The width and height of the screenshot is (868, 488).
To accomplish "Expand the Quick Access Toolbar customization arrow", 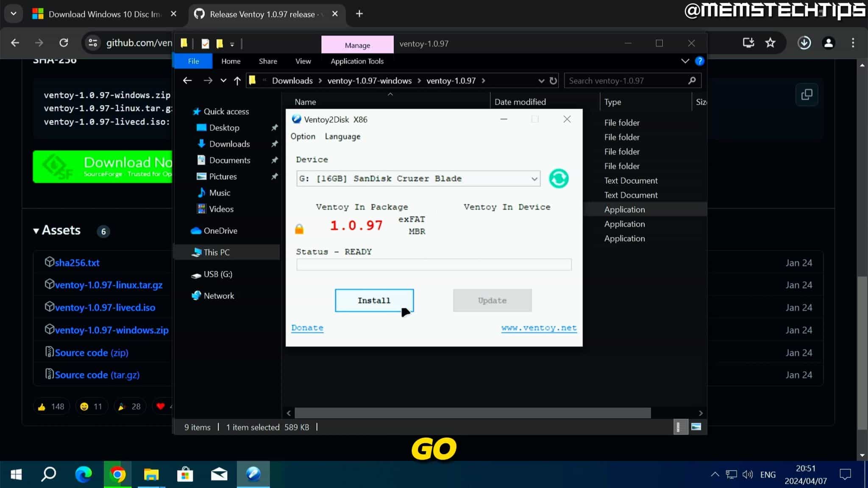I will (233, 44).
